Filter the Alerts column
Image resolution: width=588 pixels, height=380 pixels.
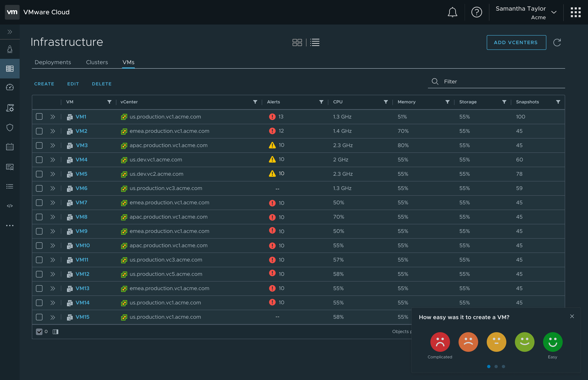(321, 102)
